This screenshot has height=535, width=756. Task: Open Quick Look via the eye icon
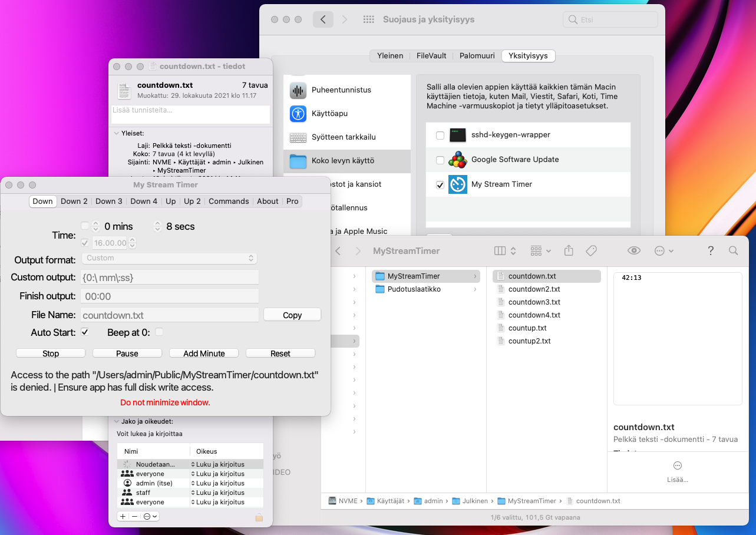click(633, 250)
